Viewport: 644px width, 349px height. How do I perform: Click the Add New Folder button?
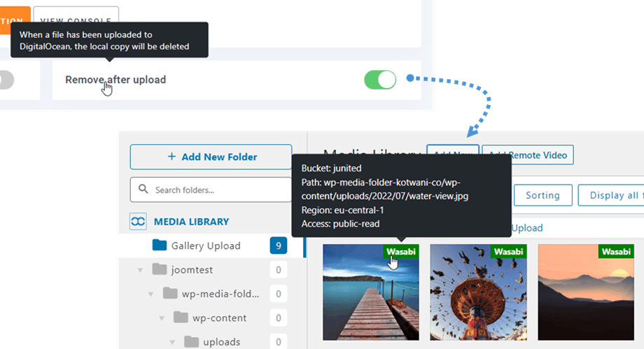pos(211,157)
